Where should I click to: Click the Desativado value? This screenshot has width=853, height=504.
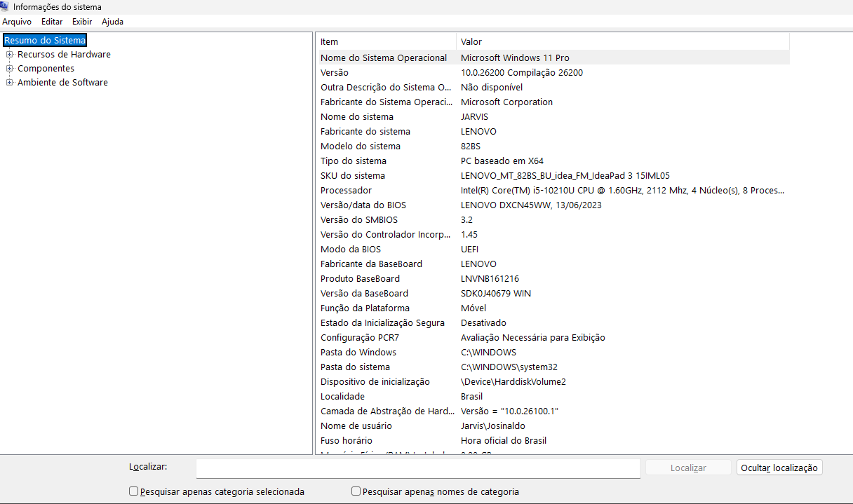click(x=483, y=323)
